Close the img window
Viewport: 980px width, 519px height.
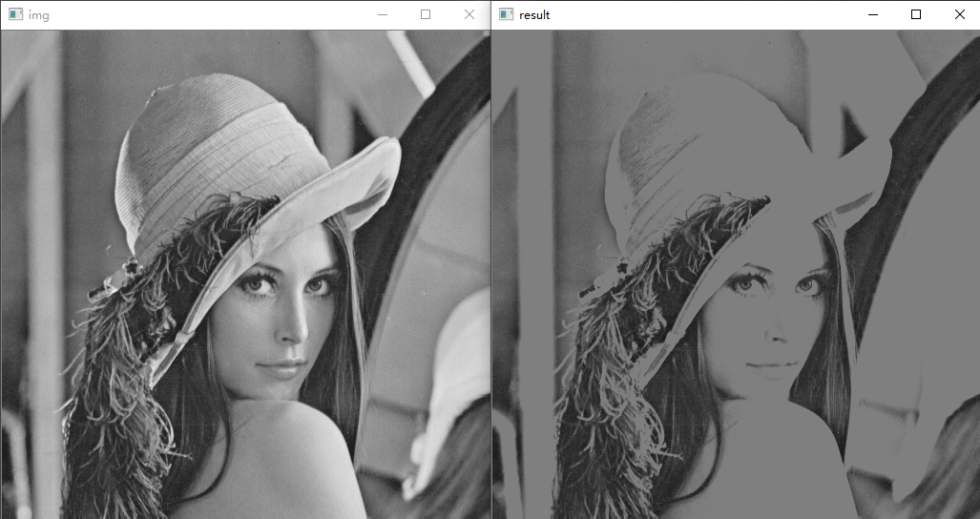(x=469, y=14)
